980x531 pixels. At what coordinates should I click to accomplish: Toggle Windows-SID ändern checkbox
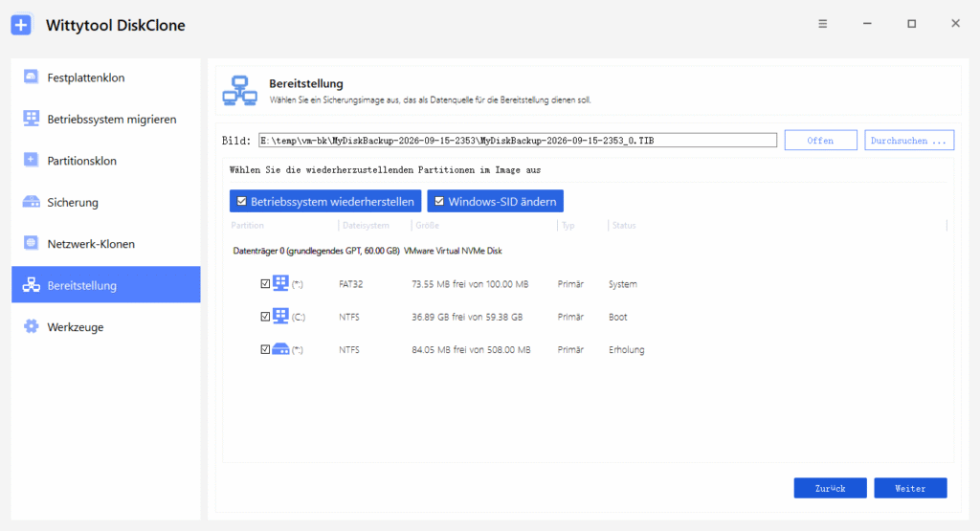click(439, 201)
